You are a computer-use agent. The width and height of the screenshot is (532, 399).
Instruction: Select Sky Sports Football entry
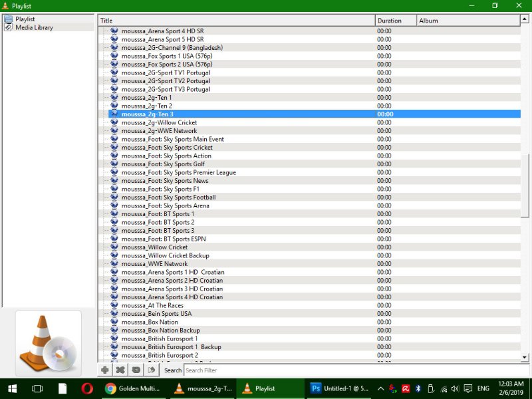tap(169, 197)
